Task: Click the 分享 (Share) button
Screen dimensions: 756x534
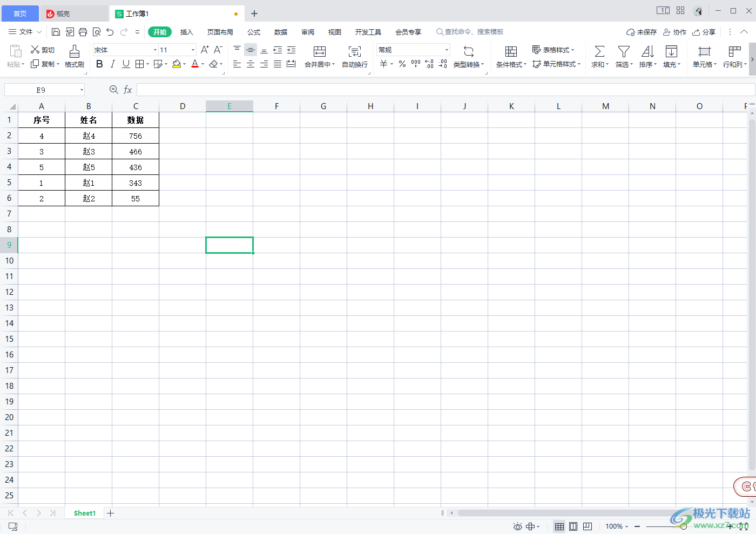Action: pos(704,32)
